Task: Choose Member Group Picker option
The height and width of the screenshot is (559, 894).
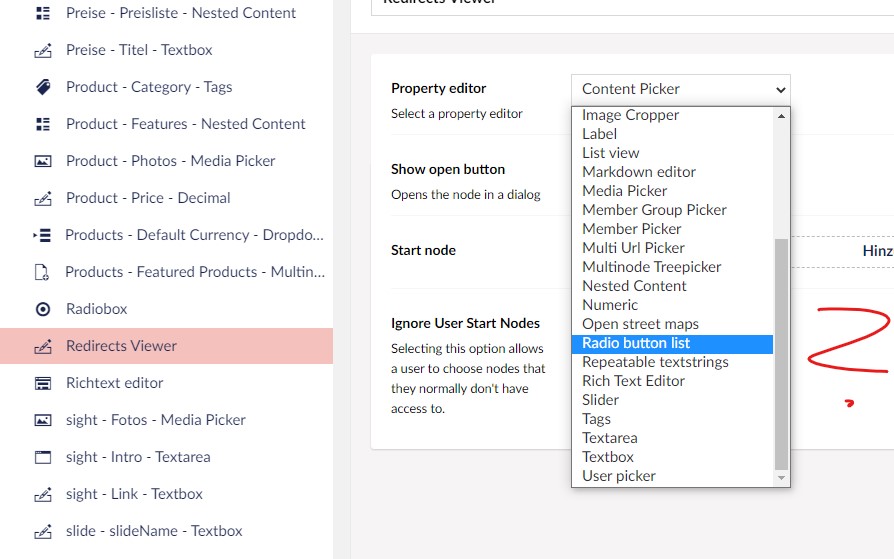Action: click(672, 210)
